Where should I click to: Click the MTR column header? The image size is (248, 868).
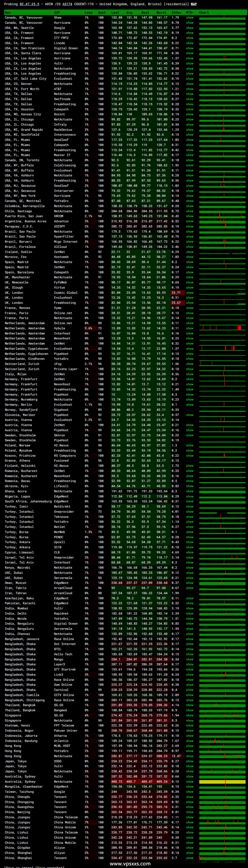[190, 12]
